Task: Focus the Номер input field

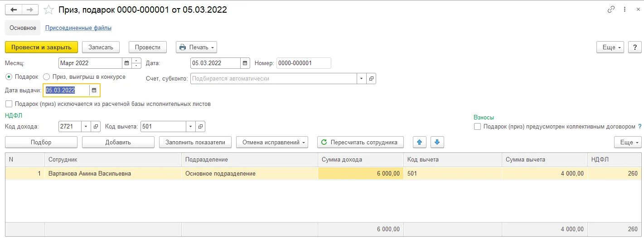Action: (304, 63)
